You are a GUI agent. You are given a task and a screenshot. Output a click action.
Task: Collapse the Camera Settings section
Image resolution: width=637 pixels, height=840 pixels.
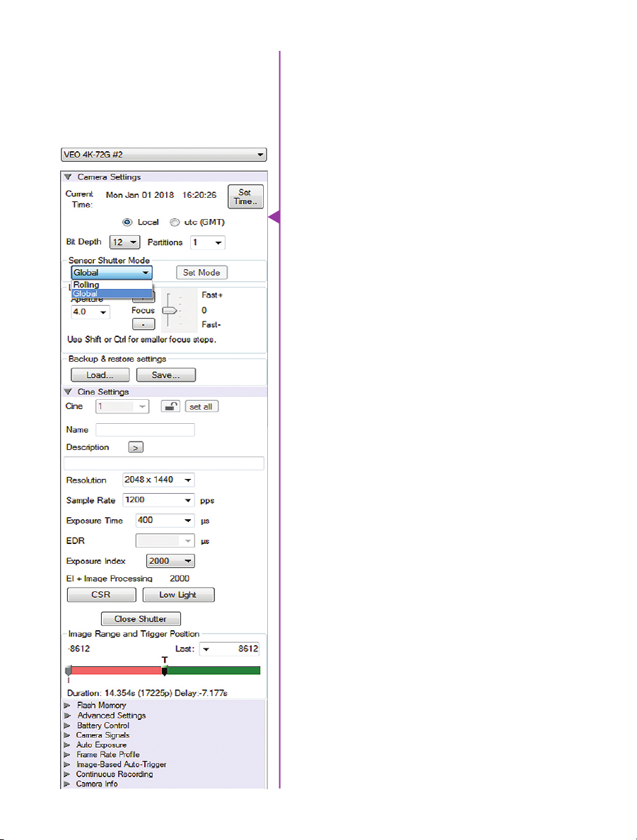68,177
